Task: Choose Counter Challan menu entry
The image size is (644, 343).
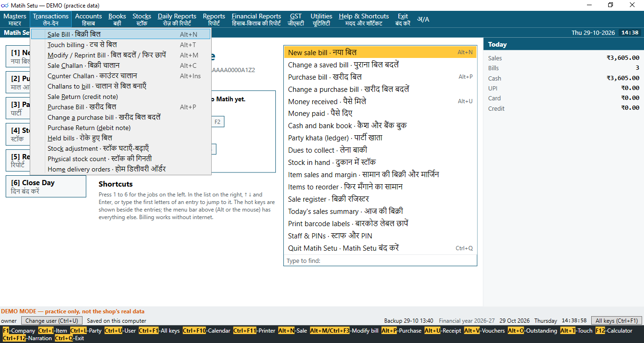Action: click(121, 76)
